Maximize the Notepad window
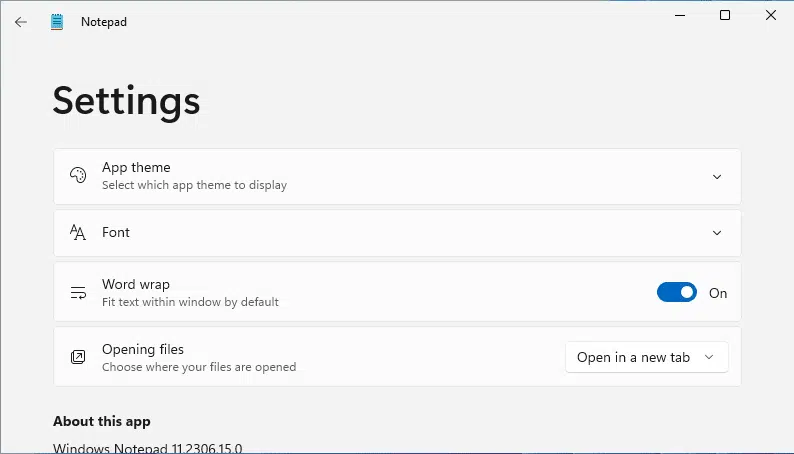Viewport: 794px width, 454px height. [x=725, y=15]
